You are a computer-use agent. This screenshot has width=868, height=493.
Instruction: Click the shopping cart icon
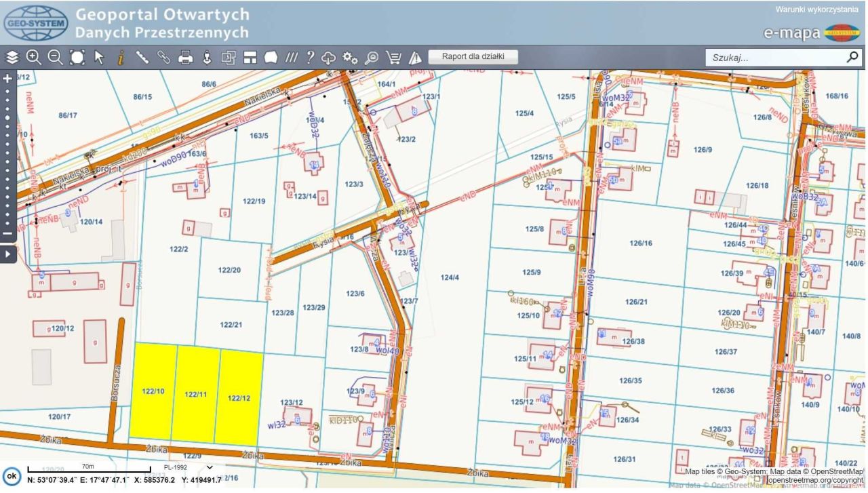393,58
